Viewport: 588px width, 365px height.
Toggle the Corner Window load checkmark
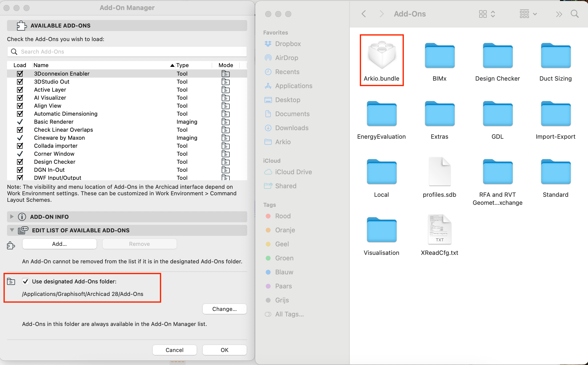20,154
